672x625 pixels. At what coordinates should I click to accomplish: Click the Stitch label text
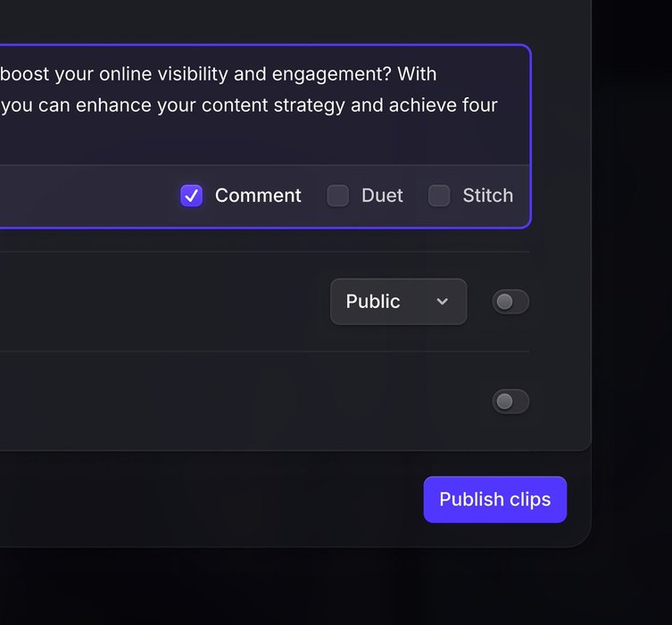point(487,196)
